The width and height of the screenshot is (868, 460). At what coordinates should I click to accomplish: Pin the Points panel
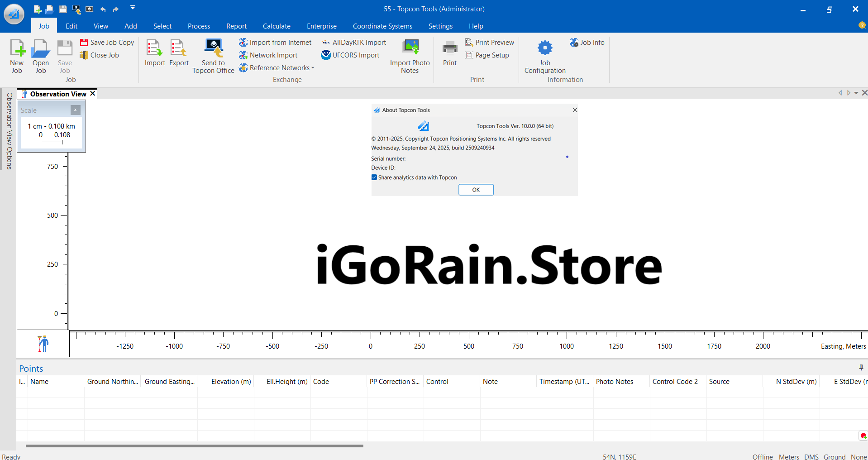[861, 368]
